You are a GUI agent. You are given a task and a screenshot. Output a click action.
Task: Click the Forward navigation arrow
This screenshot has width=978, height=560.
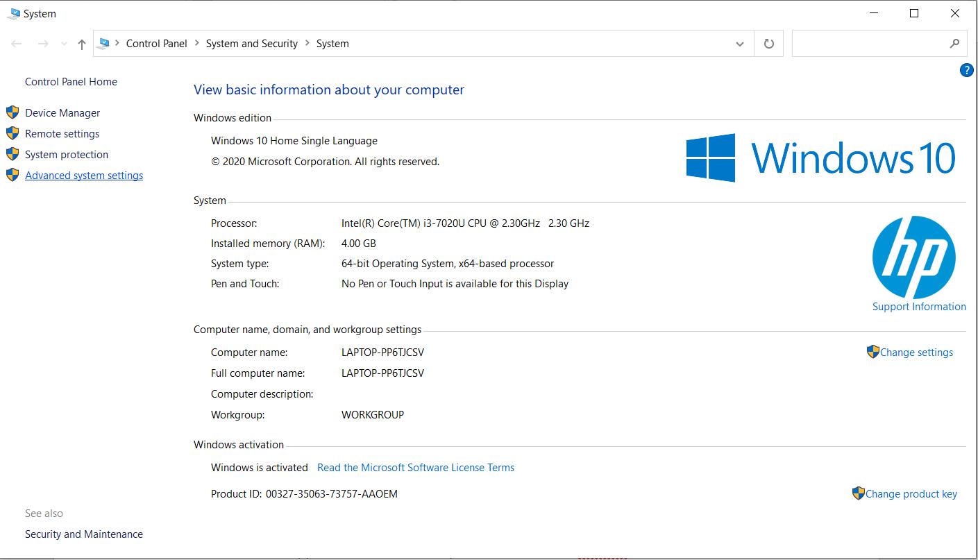(x=43, y=44)
